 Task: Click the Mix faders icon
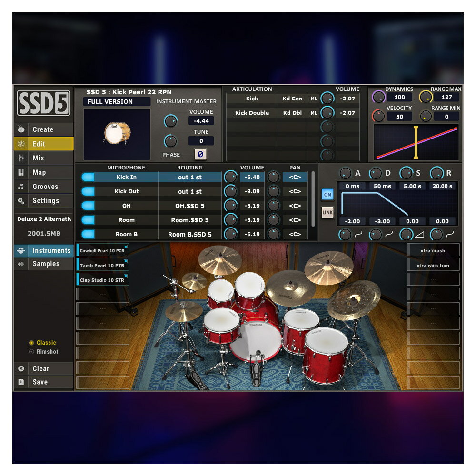click(x=21, y=158)
